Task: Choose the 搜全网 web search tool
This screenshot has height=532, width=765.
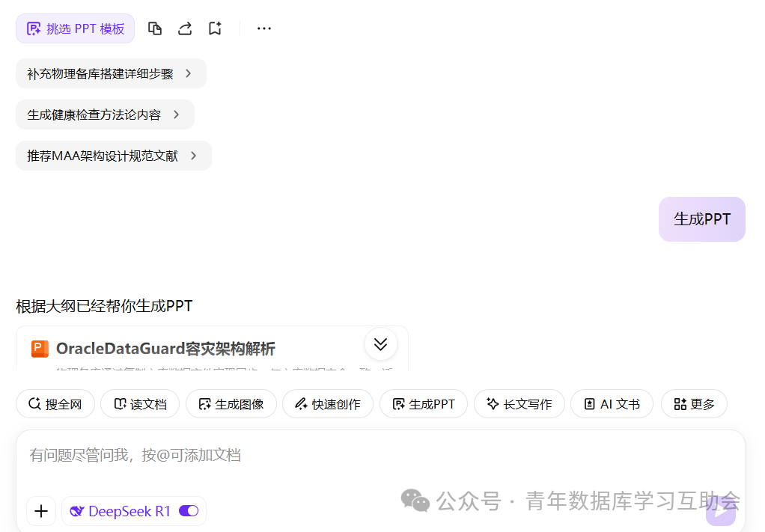Action: pos(55,404)
